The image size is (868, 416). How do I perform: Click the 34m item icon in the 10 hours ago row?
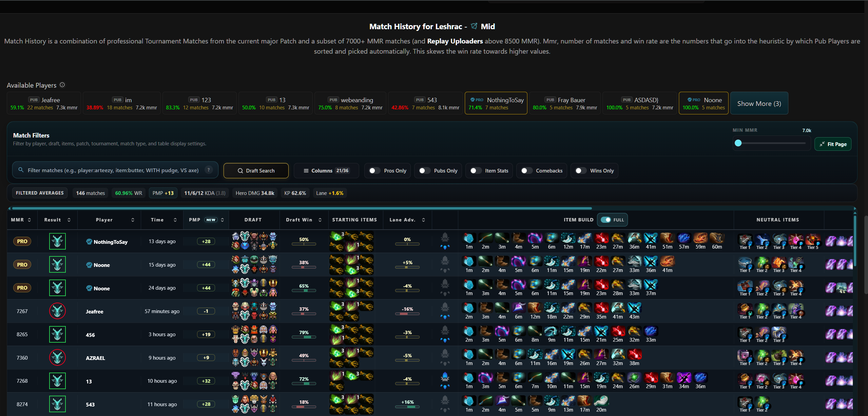[x=684, y=378]
